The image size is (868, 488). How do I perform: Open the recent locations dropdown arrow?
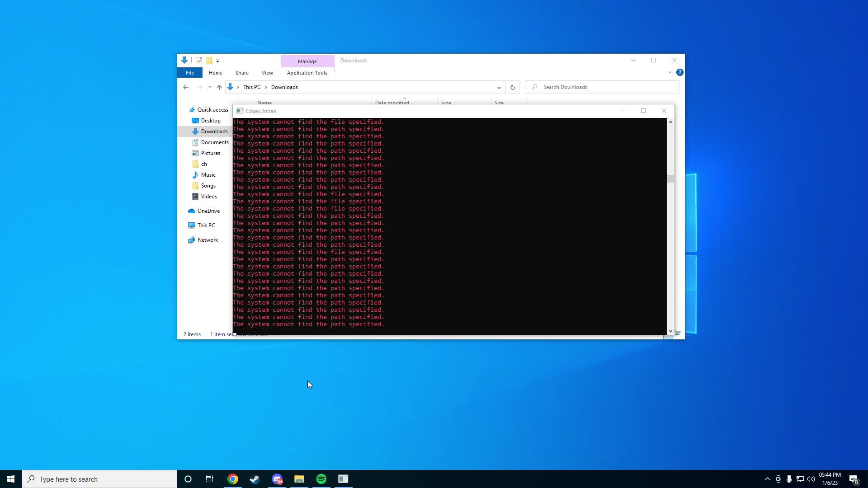pos(210,87)
